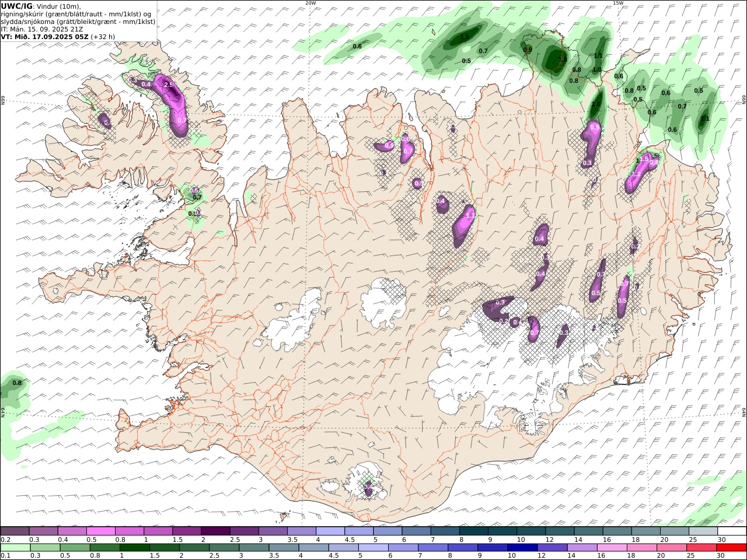
Task: Select the 'Vindur (10m)' header text
Action: 59,6
